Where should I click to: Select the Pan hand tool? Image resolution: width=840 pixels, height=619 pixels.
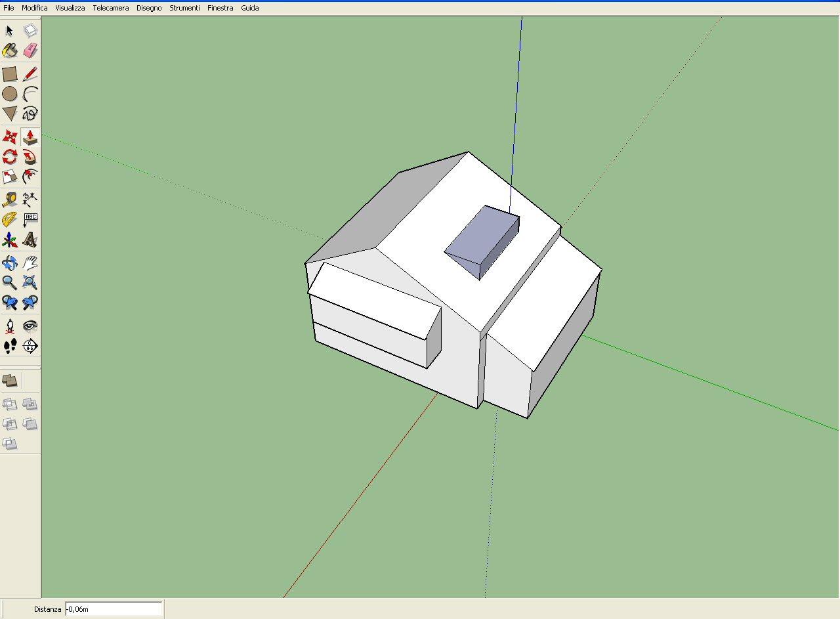[30, 263]
